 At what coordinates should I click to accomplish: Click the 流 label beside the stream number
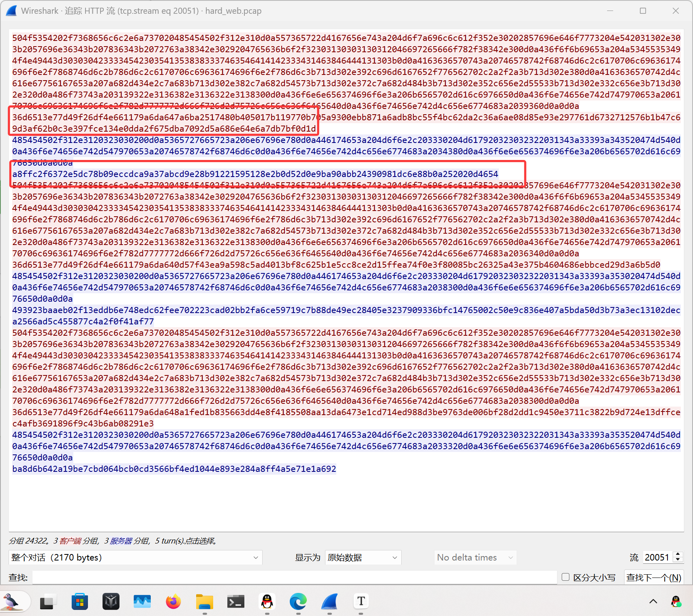tap(634, 557)
